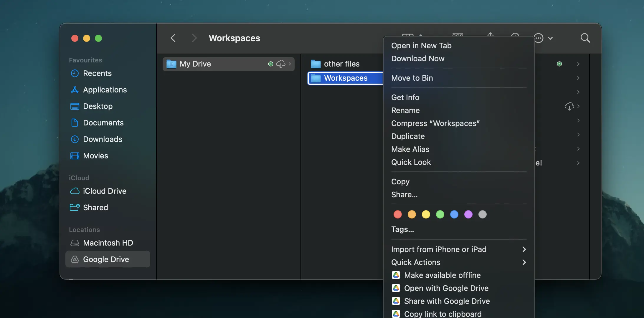The height and width of the screenshot is (318, 644).
Task: Go back with left chevron
Action: tap(173, 38)
